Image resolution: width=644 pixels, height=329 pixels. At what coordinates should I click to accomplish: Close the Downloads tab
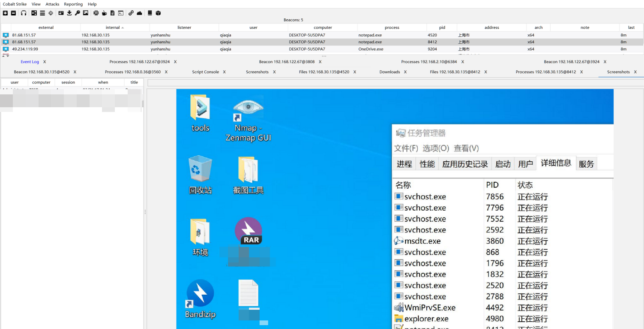click(405, 72)
